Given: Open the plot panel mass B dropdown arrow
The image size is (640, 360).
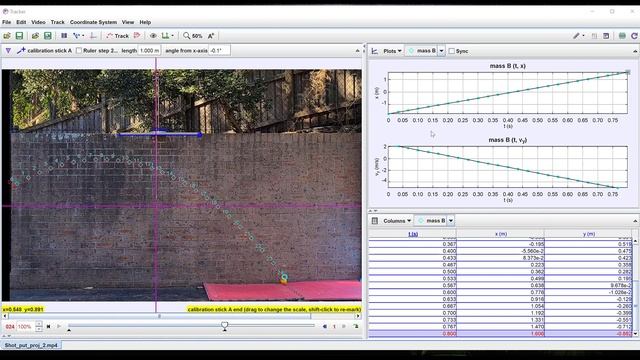Looking at the screenshot, I should click(441, 51).
